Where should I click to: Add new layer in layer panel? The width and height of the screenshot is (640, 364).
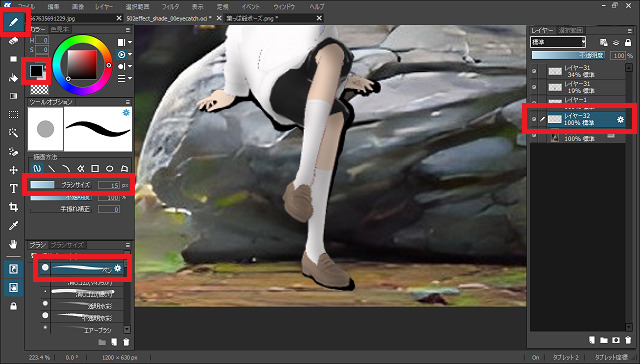592,340
